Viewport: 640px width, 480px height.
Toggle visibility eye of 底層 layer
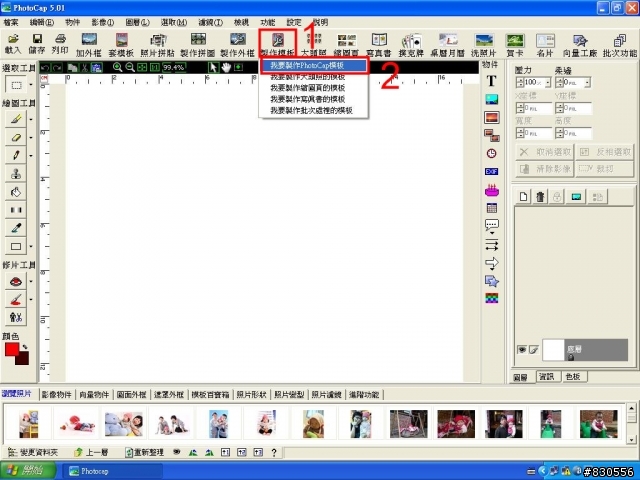point(522,350)
